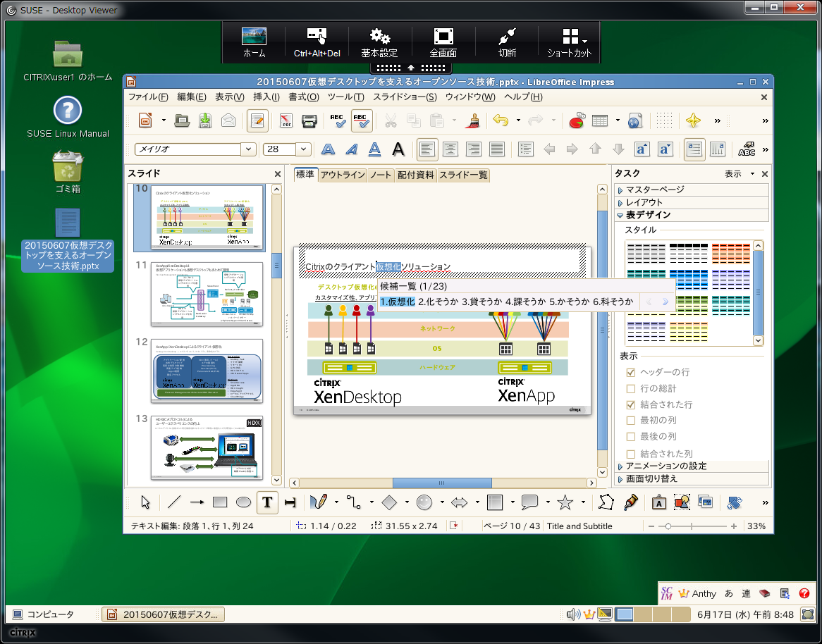
Task: Toggle bullets list button
Action: (x=525, y=149)
